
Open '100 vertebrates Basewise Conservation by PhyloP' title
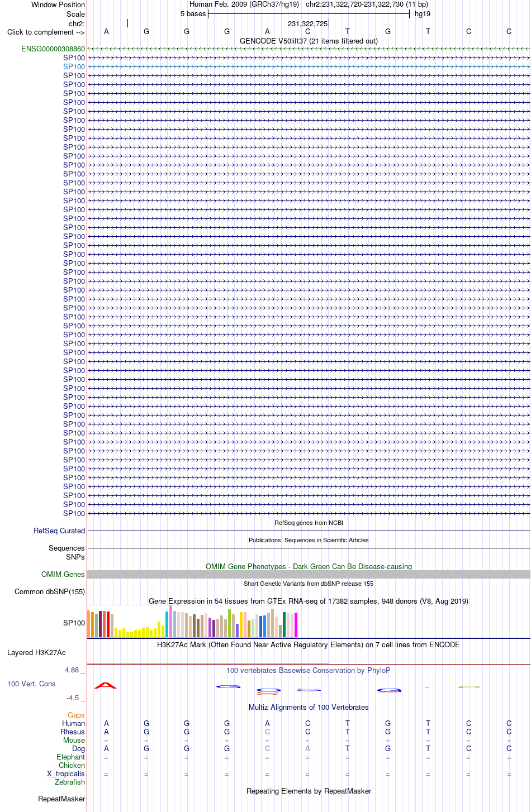309,671
